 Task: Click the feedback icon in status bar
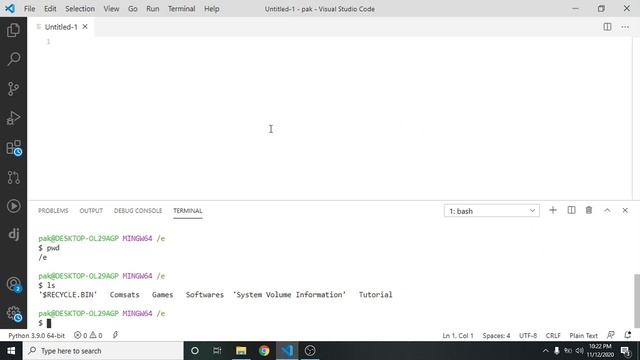(611, 335)
